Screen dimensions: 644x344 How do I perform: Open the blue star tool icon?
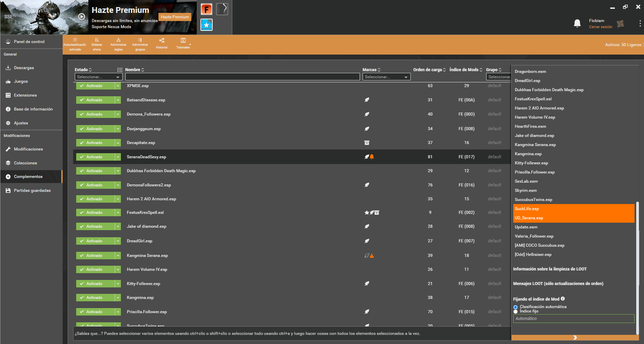point(207,25)
